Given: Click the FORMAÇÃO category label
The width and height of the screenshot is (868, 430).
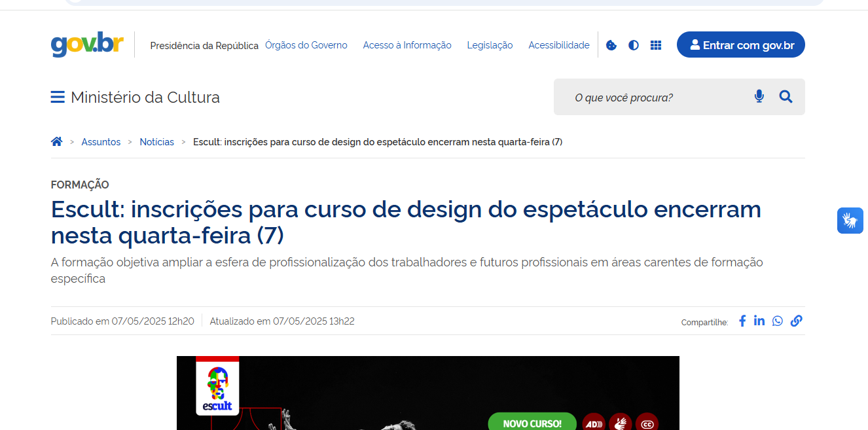Looking at the screenshot, I should pos(80,185).
